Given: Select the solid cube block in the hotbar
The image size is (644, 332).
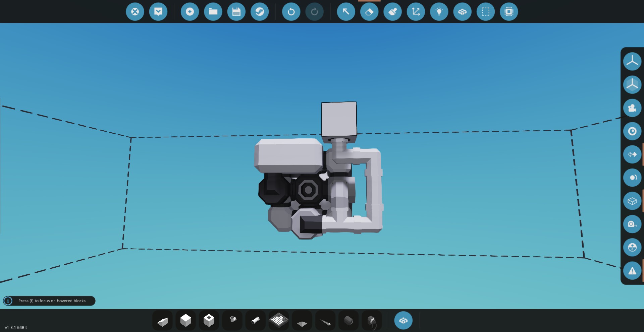Looking at the screenshot, I should coord(185,321).
